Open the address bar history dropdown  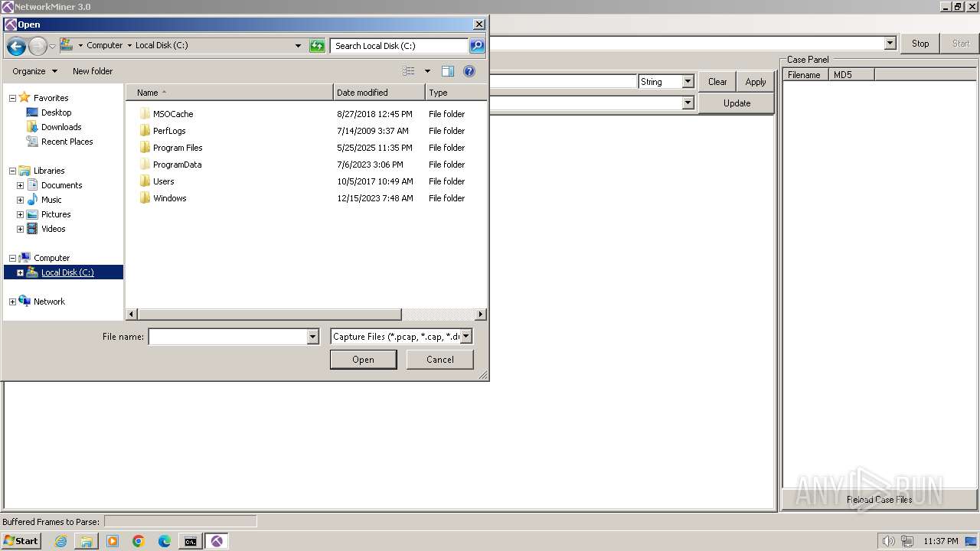pyautogui.click(x=298, y=46)
